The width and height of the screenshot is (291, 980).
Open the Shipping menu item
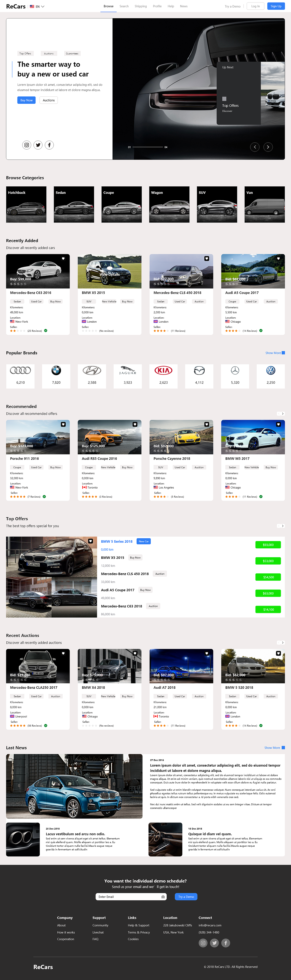[140, 6]
